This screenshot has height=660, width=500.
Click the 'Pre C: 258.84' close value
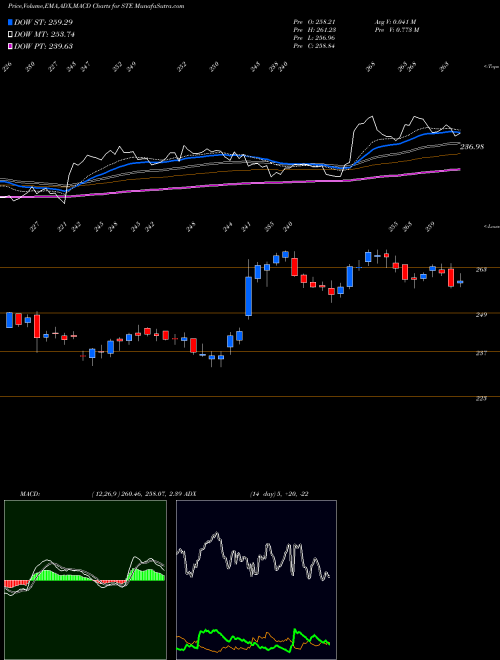pos(314,46)
